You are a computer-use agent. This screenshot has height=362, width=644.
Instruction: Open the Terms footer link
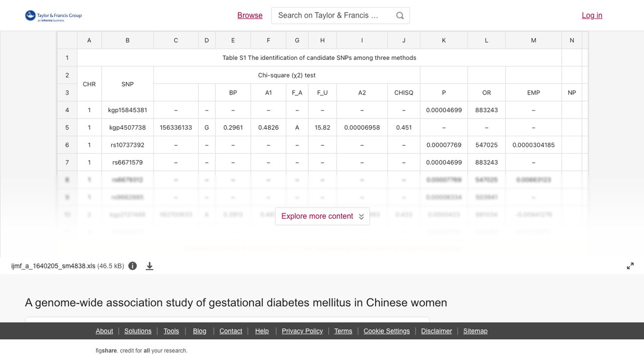point(343,331)
